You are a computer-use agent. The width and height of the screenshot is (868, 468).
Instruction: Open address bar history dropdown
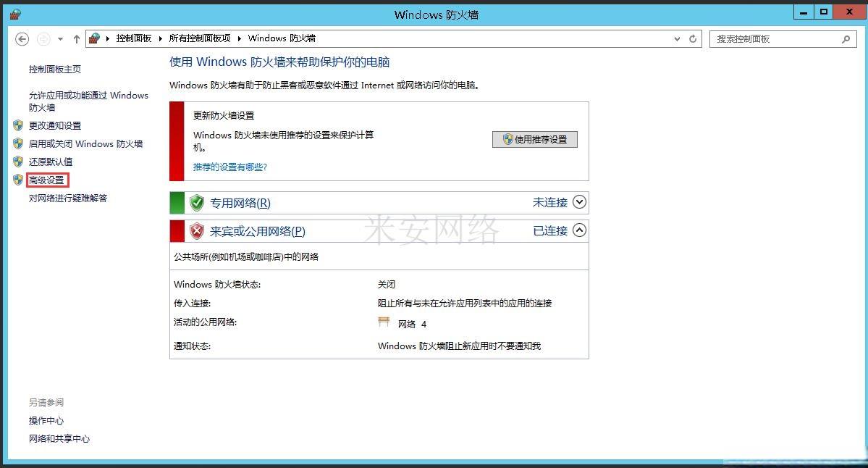click(x=677, y=39)
